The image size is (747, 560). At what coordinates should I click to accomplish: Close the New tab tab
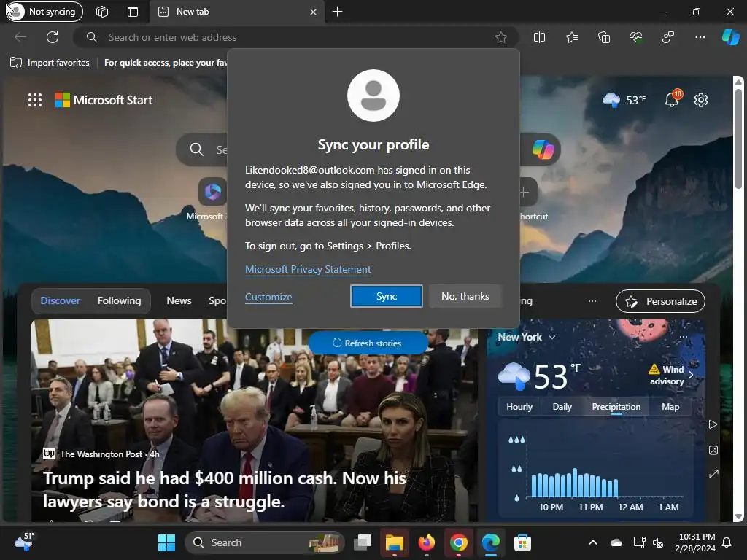coord(313,12)
